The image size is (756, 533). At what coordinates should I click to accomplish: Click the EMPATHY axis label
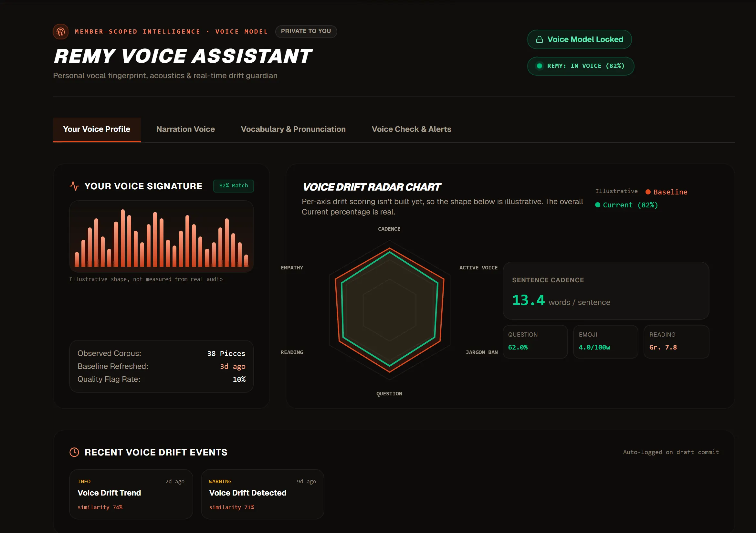click(x=292, y=268)
